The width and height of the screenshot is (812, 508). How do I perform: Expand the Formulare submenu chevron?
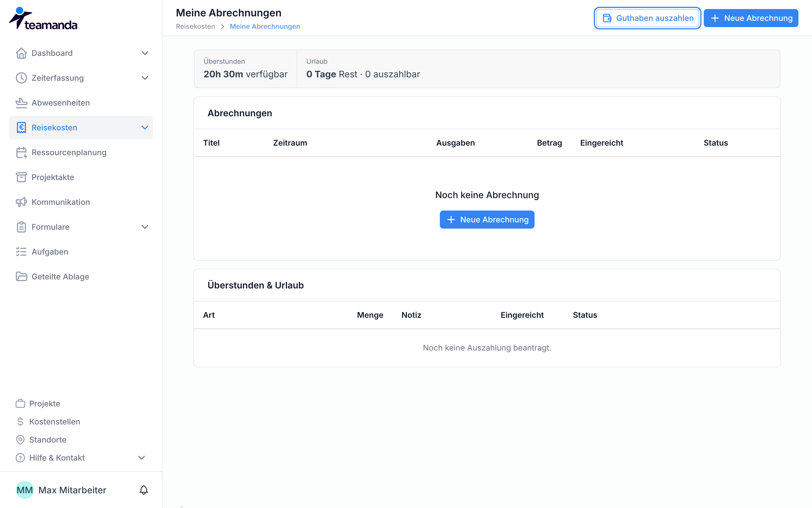tap(145, 227)
